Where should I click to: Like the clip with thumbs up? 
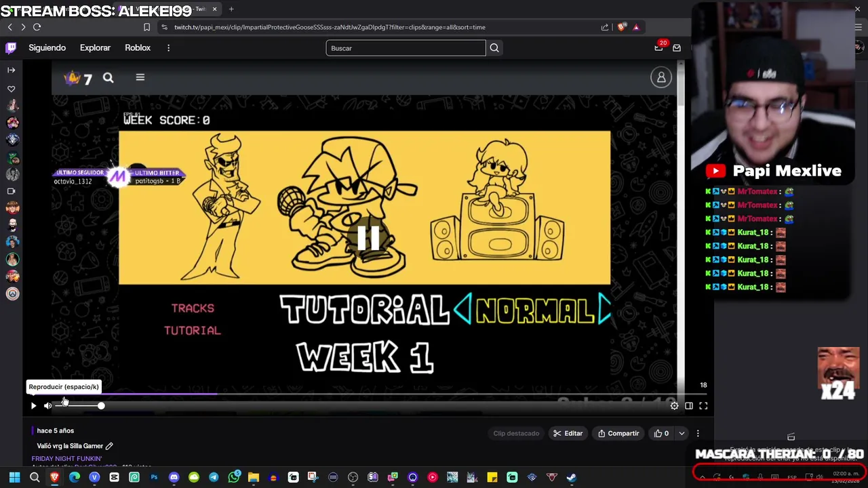coord(661,433)
